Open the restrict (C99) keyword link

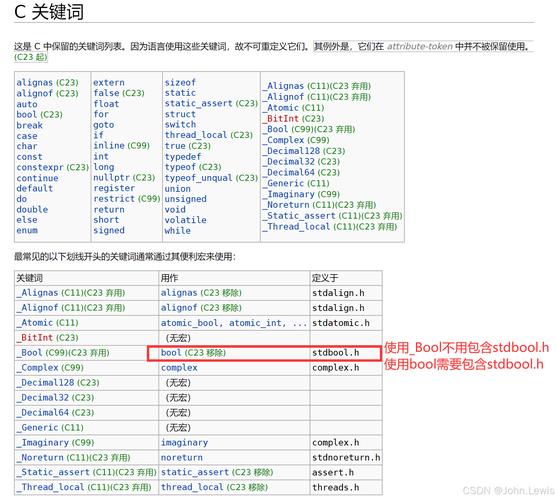click(x=127, y=199)
